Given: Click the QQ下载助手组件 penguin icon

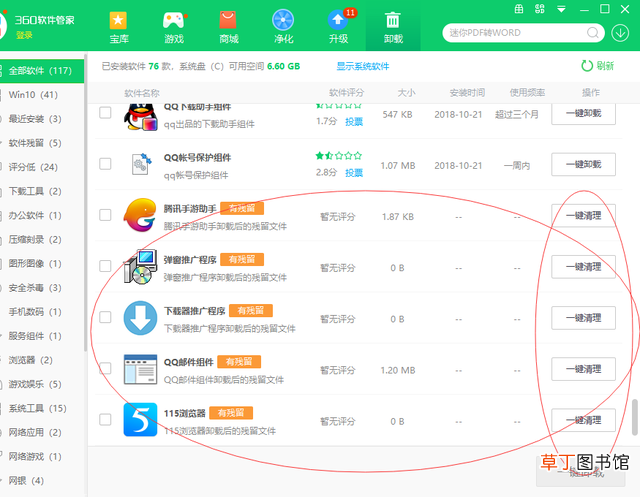Looking at the screenshot, I should [140, 117].
